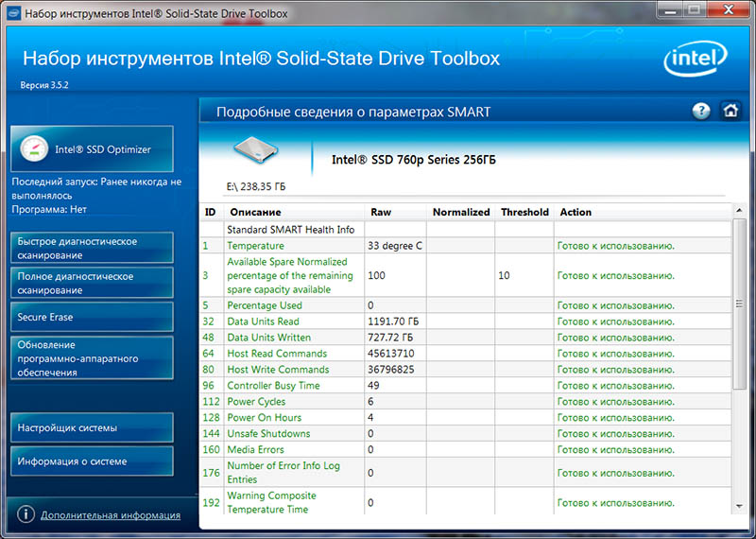The image size is (756, 539).
Task: Click the scroll down arrow of the SMART table
Action: pyautogui.click(x=739, y=506)
